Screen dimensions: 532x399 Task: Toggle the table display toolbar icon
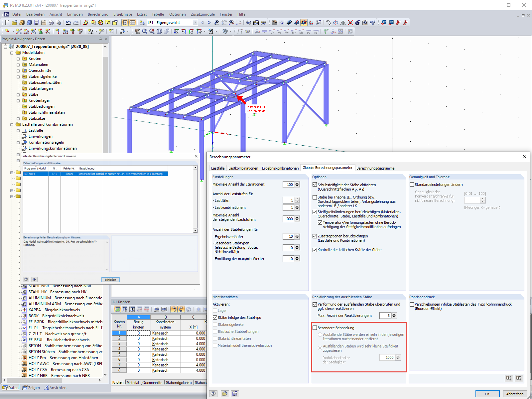tap(132, 23)
